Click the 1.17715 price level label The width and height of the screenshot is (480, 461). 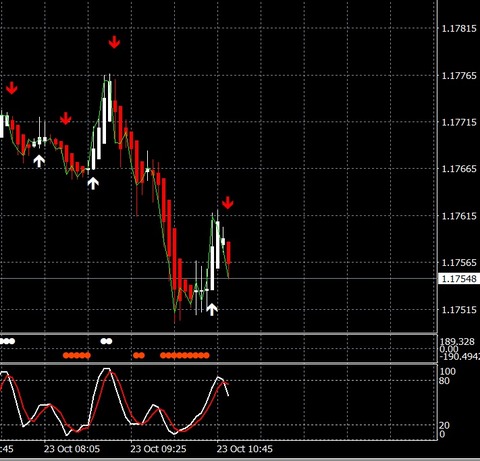pos(459,122)
